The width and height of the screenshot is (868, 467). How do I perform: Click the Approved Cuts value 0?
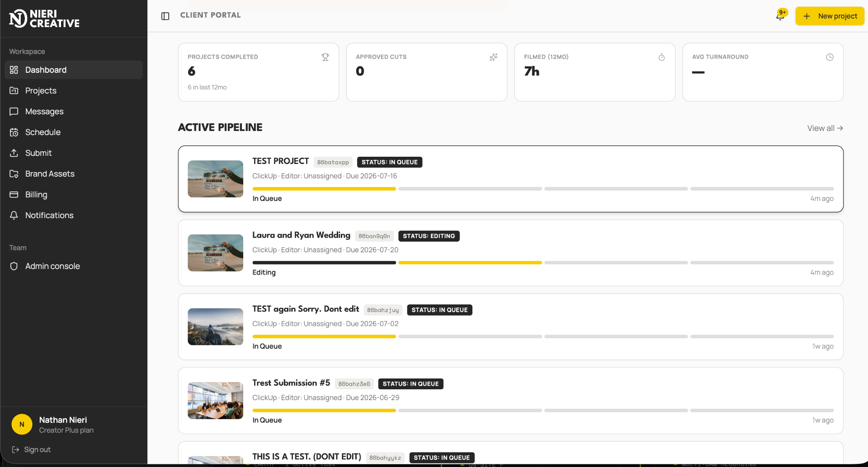[x=360, y=71]
